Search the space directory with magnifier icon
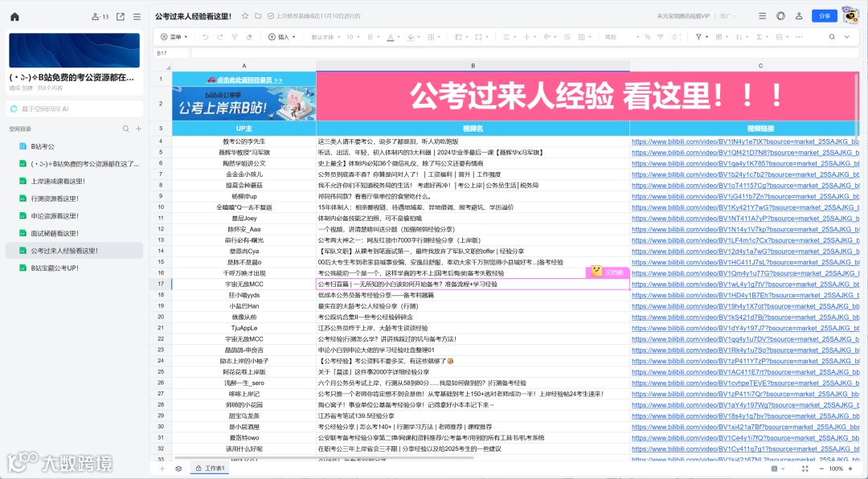Screen dimensions: 868x479 pos(125,129)
